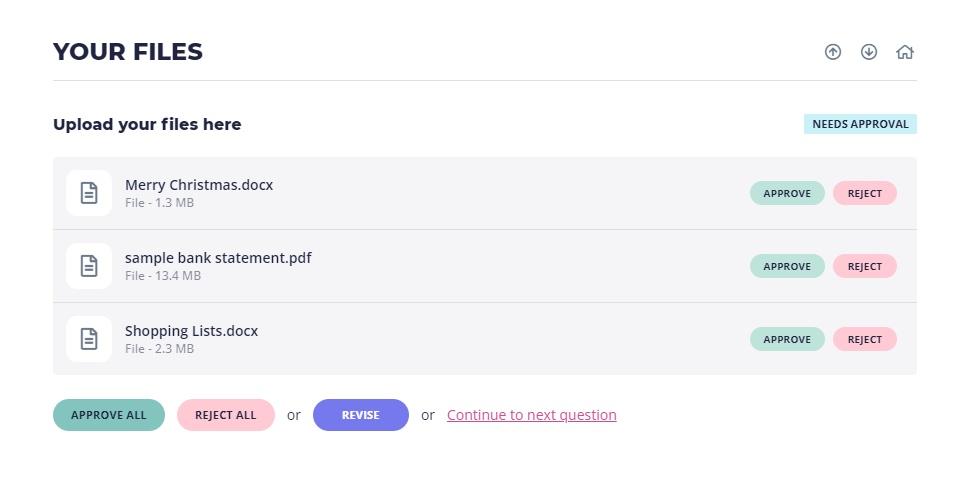Follow the Continue to next question link
Screen dimensions: 975x486
(x=532, y=415)
